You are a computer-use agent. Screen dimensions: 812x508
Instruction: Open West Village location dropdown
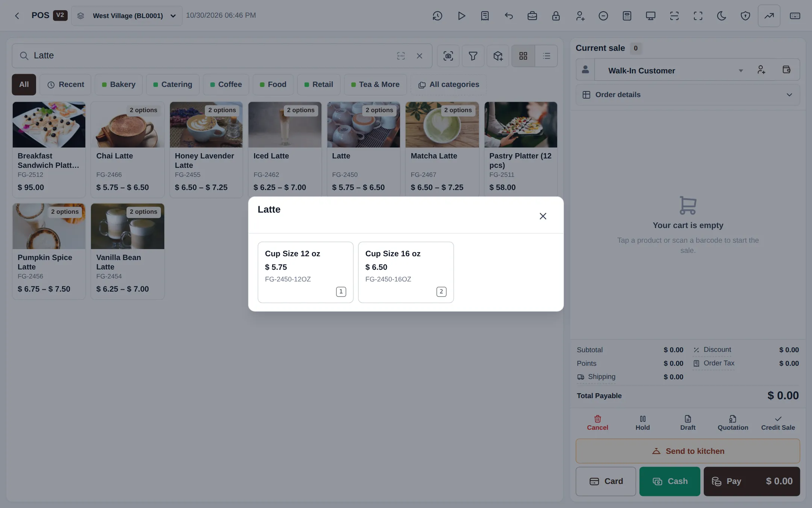click(127, 16)
